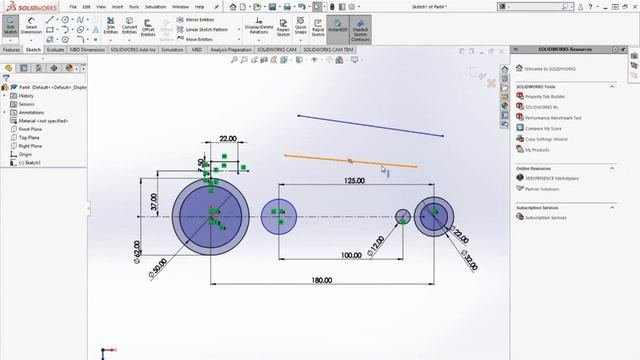640x360 pixels.
Task: Open the Appearances task pane icon
Action: pyautogui.click(x=505, y=106)
